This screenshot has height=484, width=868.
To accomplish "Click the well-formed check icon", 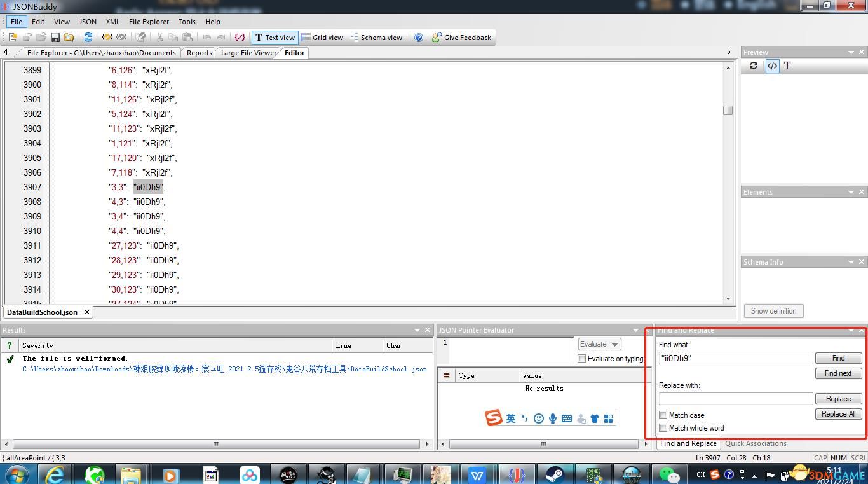I will coord(107,38).
